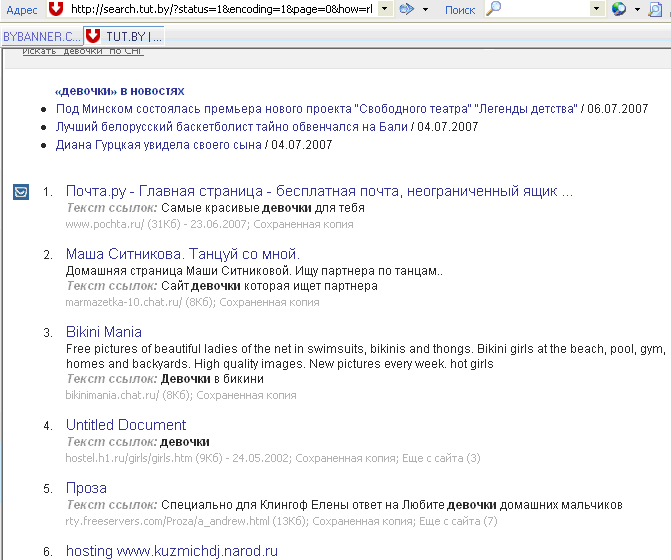
Task: Click the bikinimania.chat.ru/ URL
Action: coord(112,395)
